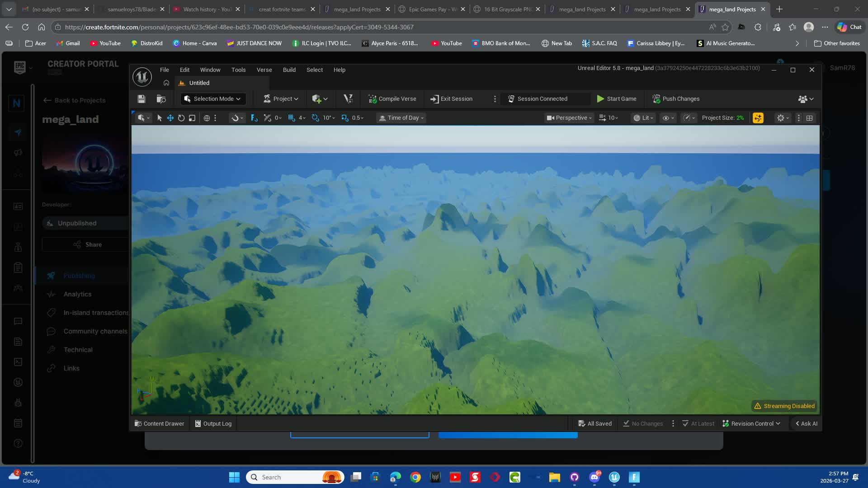Open status bar three-dot source control options
Image resolution: width=868 pixels, height=488 pixels.
tap(673, 424)
